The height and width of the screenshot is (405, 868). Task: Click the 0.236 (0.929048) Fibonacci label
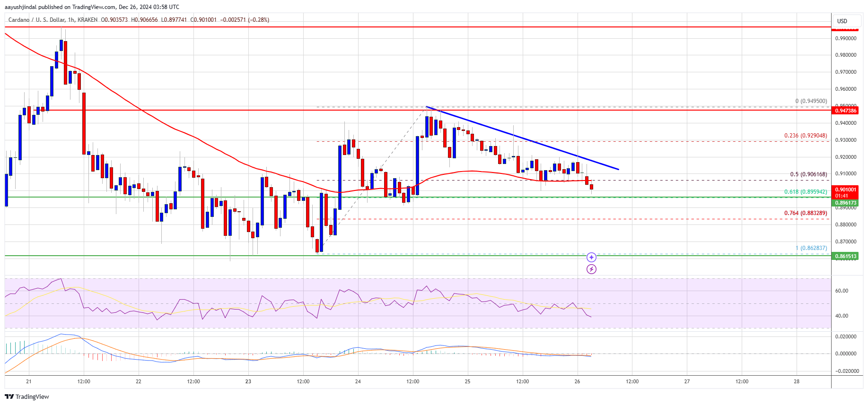coord(806,136)
